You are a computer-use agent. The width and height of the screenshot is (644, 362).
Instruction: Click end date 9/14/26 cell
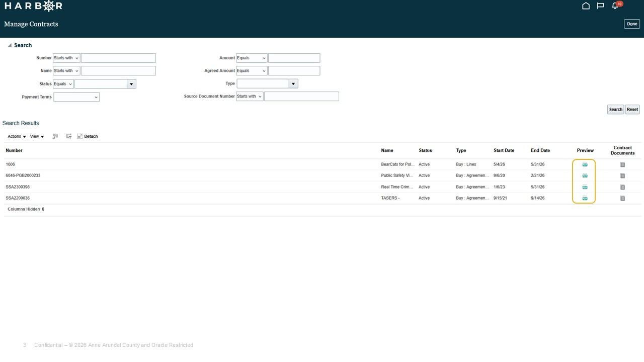coord(537,198)
